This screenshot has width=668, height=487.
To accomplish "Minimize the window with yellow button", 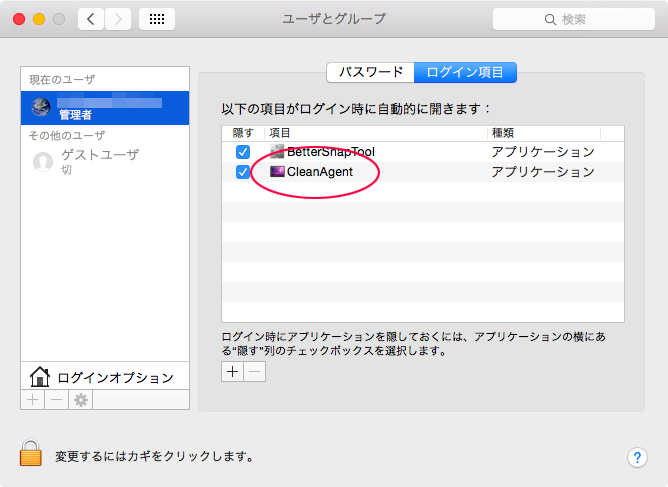I will point(39,19).
